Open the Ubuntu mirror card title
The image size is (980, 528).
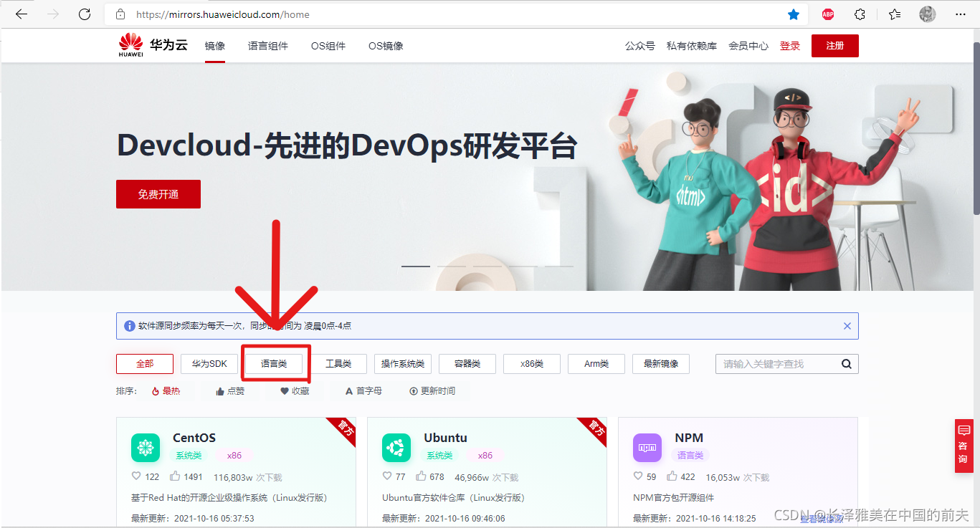click(x=445, y=438)
